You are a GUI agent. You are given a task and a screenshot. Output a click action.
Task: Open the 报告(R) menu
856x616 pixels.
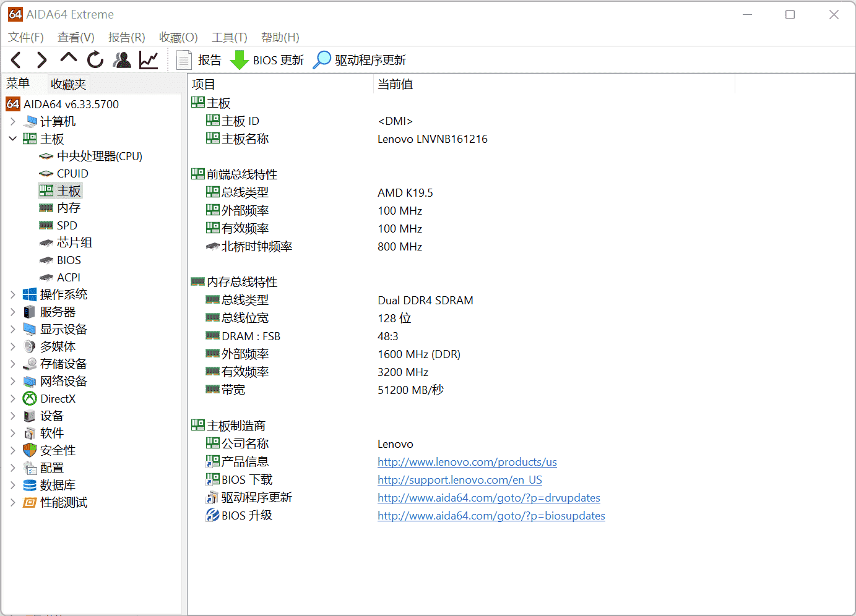tap(127, 37)
